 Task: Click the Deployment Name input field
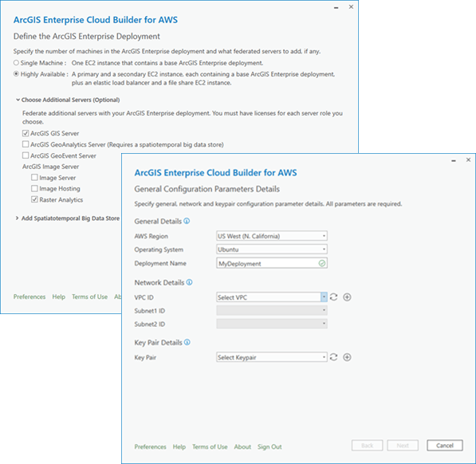click(272, 263)
